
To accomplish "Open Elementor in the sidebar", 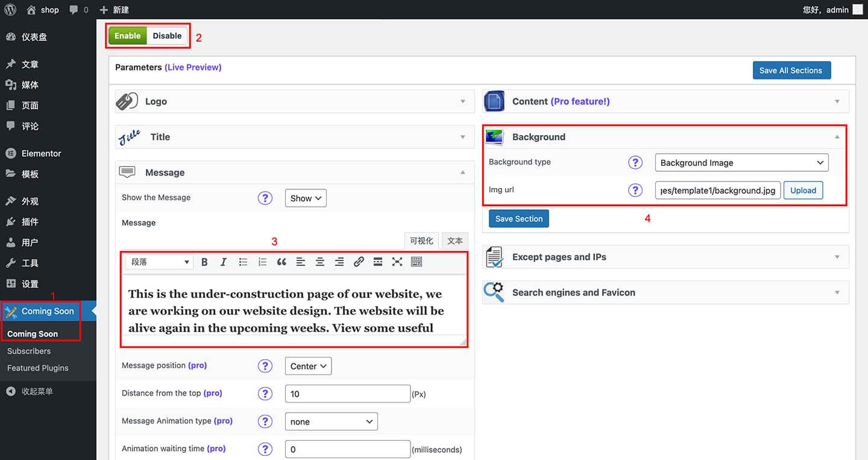I will click(48, 153).
